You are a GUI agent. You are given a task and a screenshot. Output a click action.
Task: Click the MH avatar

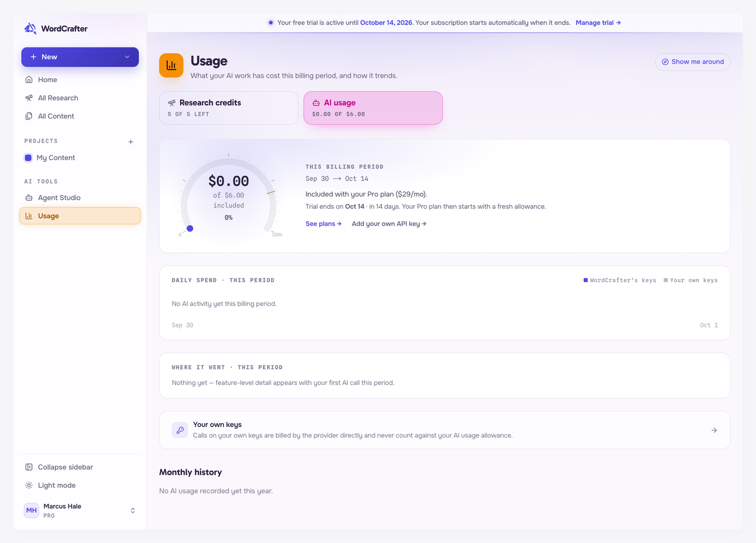tap(32, 510)
